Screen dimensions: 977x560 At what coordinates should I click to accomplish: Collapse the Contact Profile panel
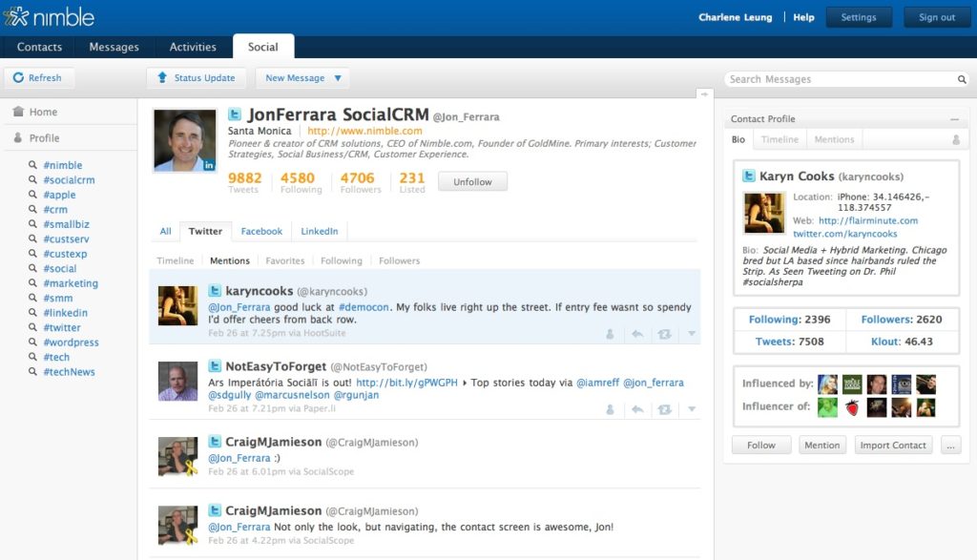[954, 119]
